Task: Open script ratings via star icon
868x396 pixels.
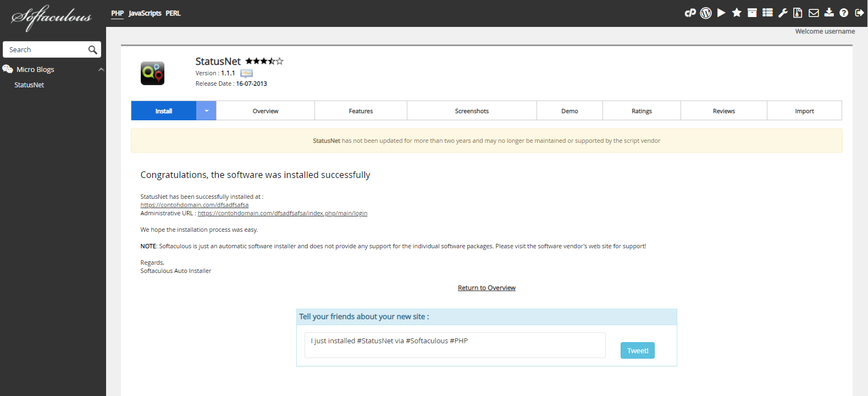Action: click(737, 13)
